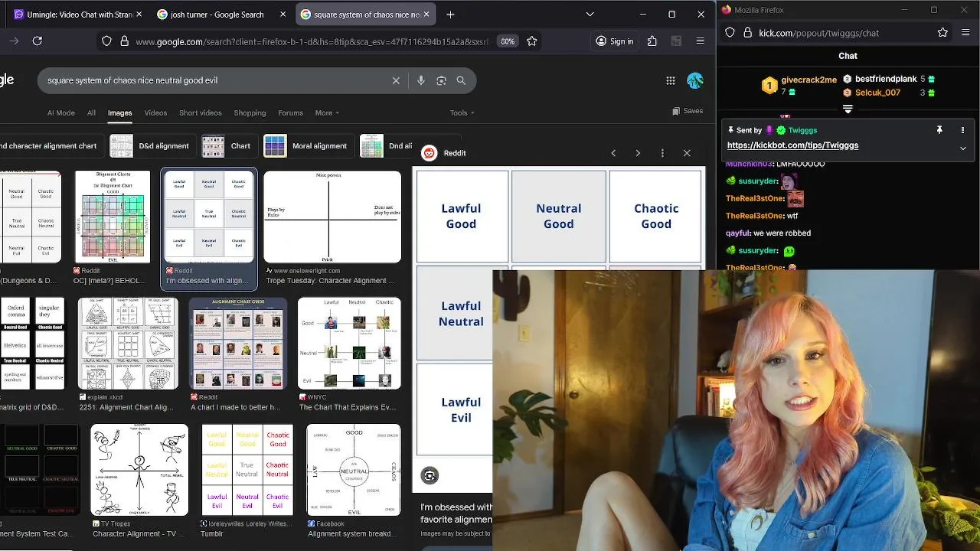980x551 pixels.
Task: Open the Tools dropdown
Action: [462, 112]
